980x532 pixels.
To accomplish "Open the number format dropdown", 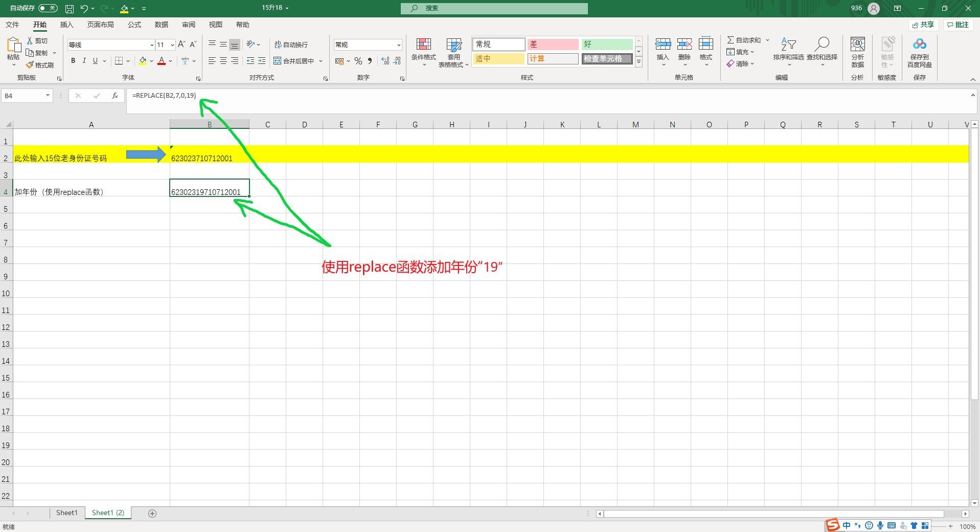I will [398, 45].
